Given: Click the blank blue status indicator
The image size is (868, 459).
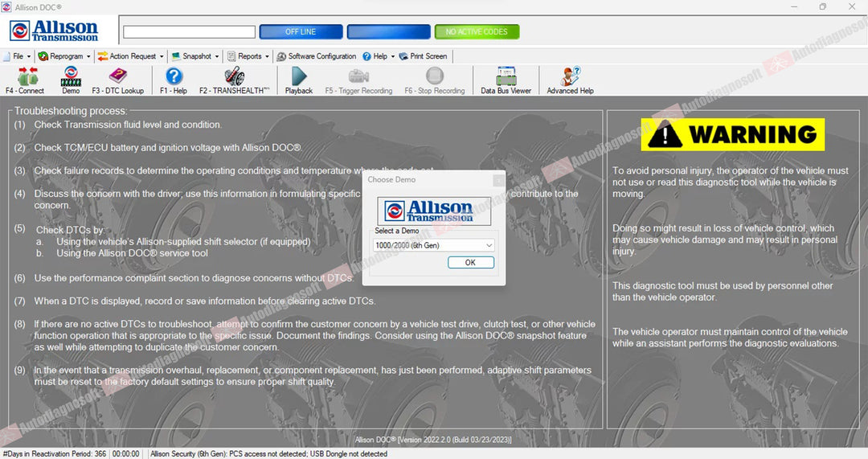Looking at the screenshot, I should pos(389,31).
